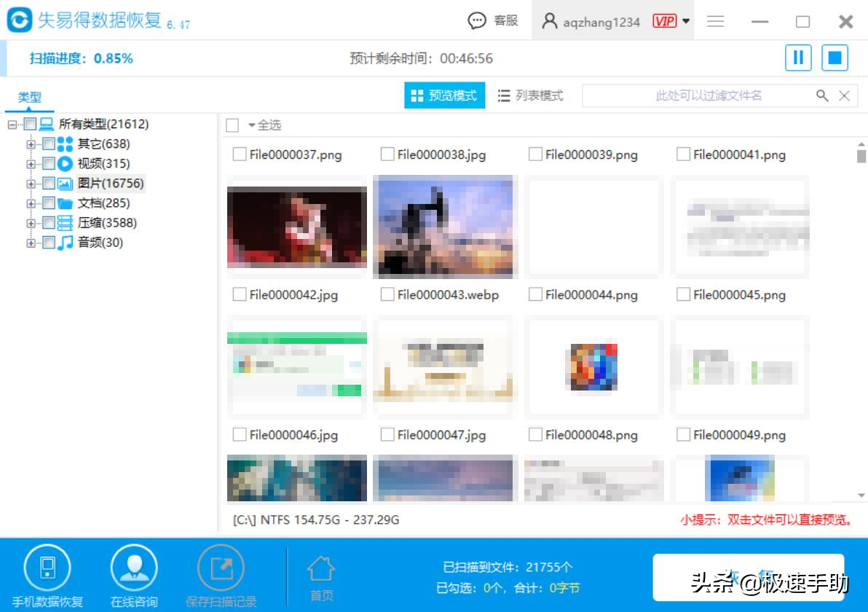Click the 客服 customer service icon
The image size is (868, 612).
tap(478, 20)
